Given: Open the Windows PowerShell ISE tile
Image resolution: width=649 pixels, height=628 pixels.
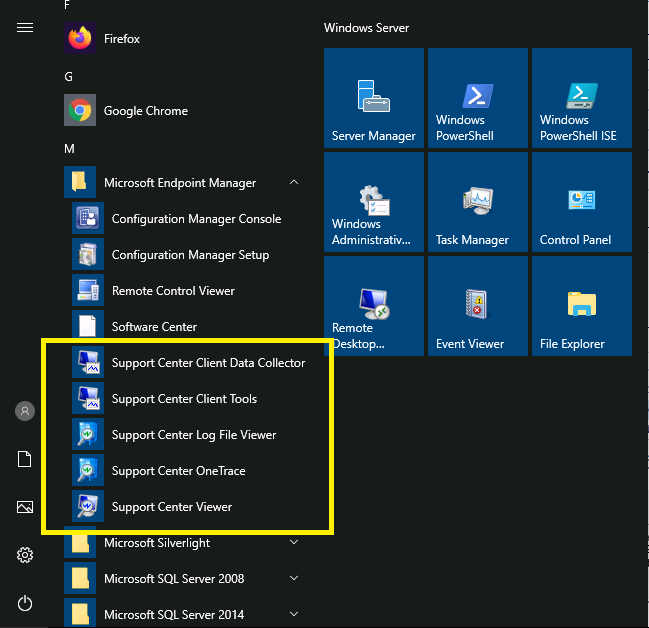Looking at the screenshot, I should (582, 98).
